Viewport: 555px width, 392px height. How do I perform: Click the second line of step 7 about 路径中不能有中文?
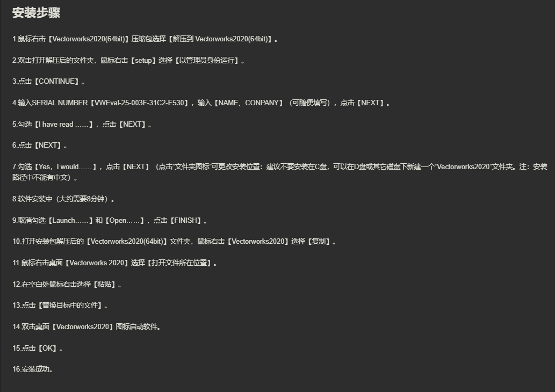(45, 177)
